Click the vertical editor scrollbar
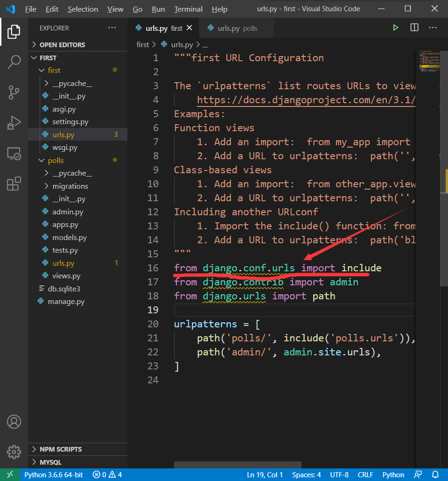Screen dimensions: 448x481 pyautogui.click(x=444, y=169)
